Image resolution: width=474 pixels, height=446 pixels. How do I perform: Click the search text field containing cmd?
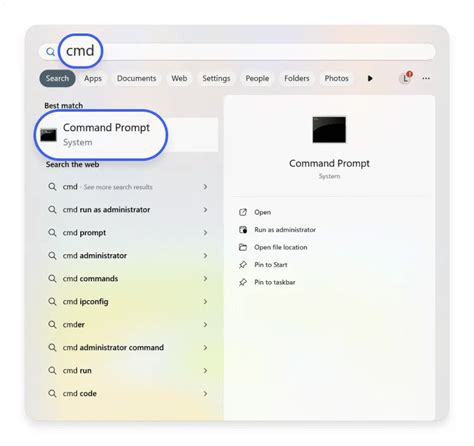(x=237, y=52)
